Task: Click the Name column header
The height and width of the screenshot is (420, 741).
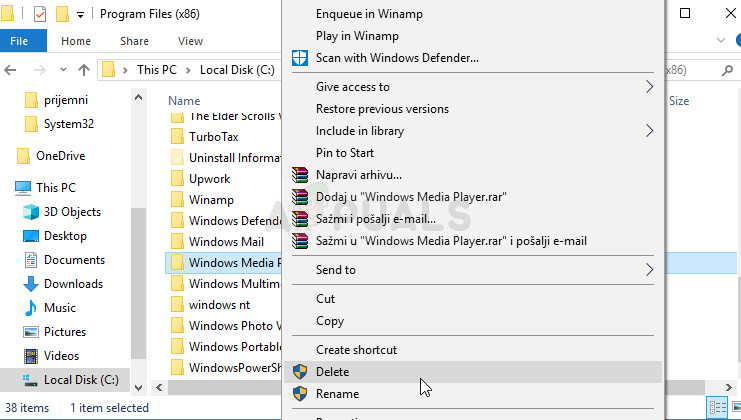Action: point(184,101)
